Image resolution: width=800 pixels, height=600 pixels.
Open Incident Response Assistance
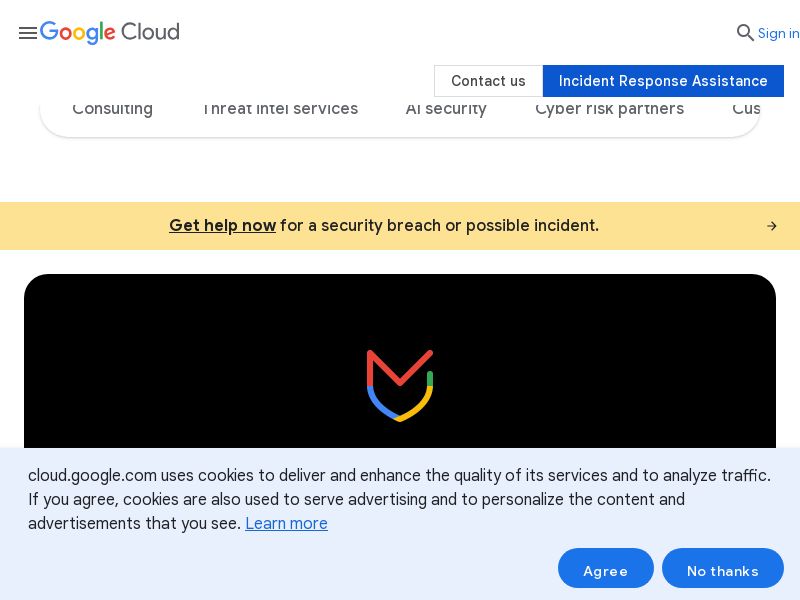point(663,81)
